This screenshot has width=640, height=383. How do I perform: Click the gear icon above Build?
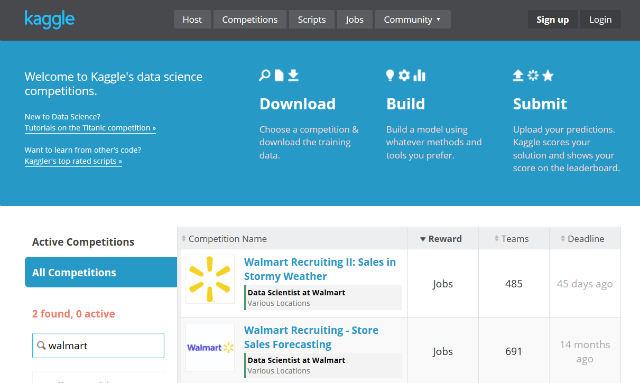[404, 75]
